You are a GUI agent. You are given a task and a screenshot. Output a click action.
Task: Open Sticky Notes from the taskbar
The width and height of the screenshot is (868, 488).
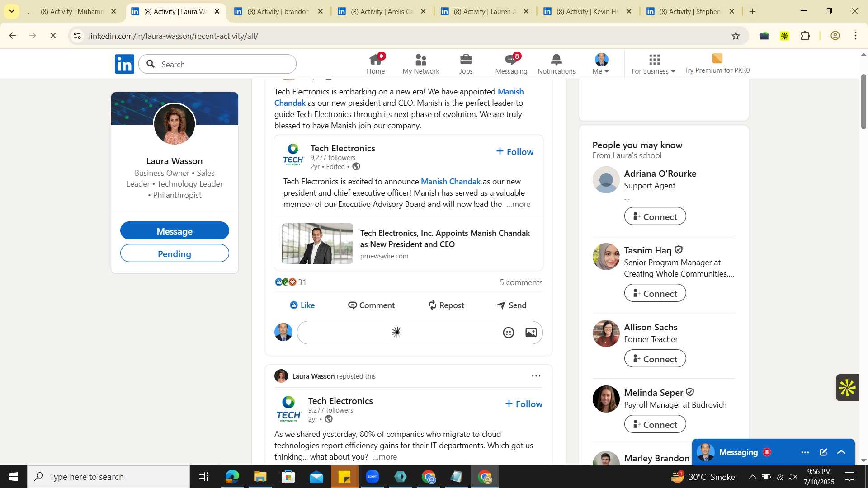[x=344, y=477]
